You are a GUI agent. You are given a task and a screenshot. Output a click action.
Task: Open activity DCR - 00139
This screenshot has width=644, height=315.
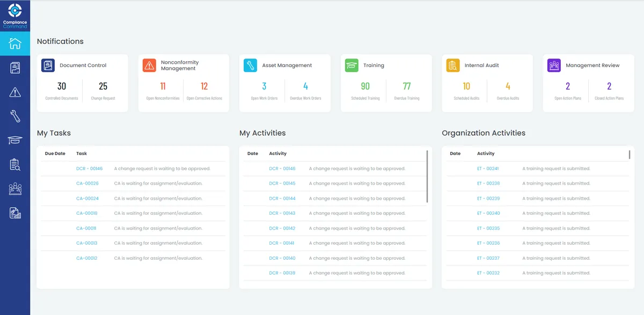[x=282, y=273]
